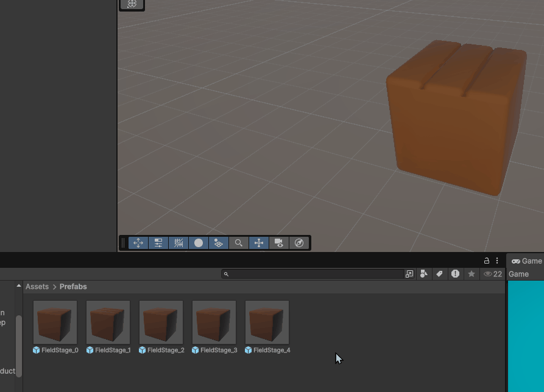Click the magnifier search icon in scene toolbar

point(239,243)
